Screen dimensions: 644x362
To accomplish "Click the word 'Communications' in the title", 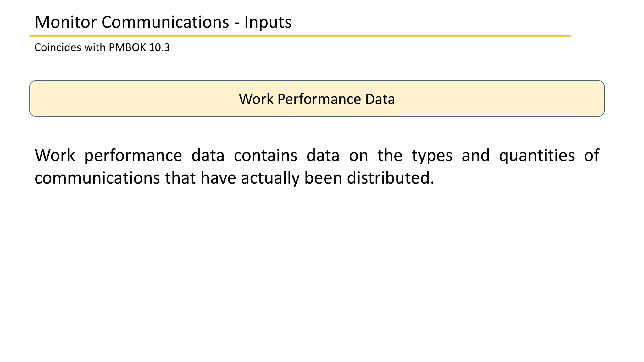I will click(165, 22).
